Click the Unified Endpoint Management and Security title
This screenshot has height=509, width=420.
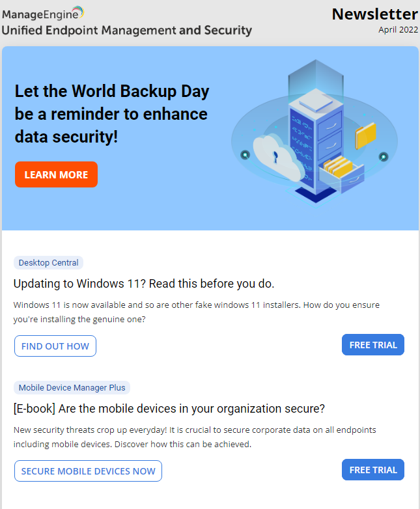[127, 31]
